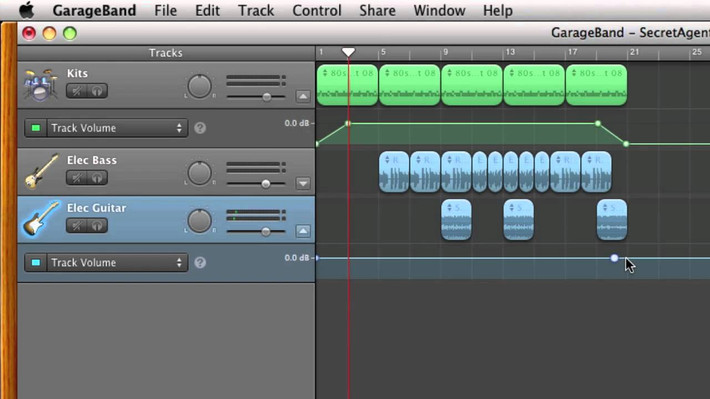The height and width of the screenshot is (399, 710).
Task: Mute the Kits track
Action: pos(77,91)
